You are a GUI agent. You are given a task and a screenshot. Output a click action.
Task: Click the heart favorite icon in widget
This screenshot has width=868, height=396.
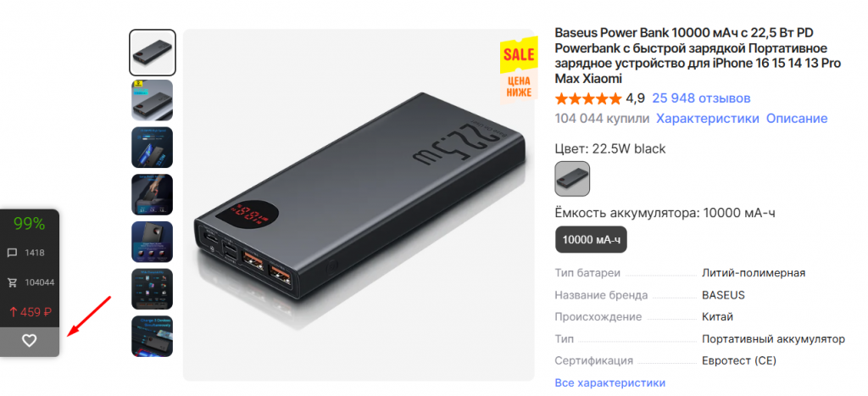[x=30, y=341]
